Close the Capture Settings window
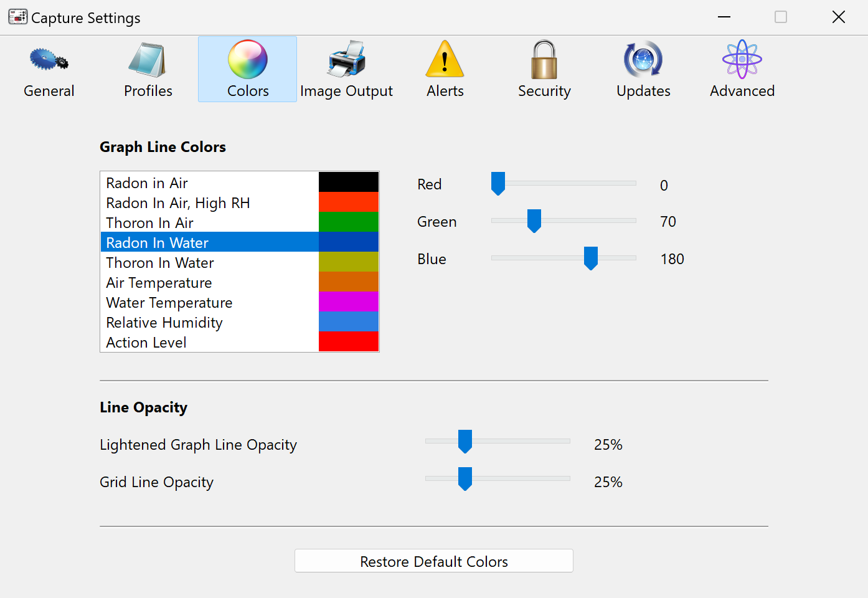The width and height of the screenshot is (868, 598). pyautogui.click(x=839, y=17)
